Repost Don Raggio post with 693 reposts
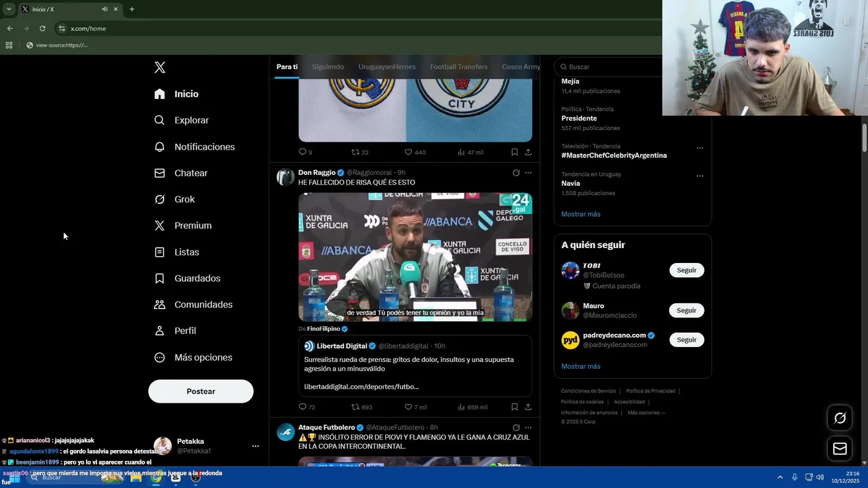The height and width of the screenshot is (488, 868). point(361,407)
